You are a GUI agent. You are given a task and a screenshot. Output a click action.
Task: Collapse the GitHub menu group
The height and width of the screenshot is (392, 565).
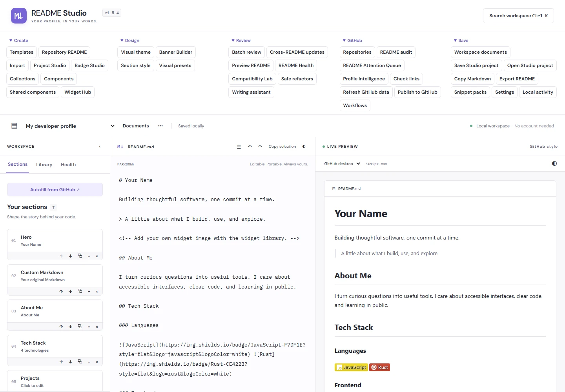[352, 40]
